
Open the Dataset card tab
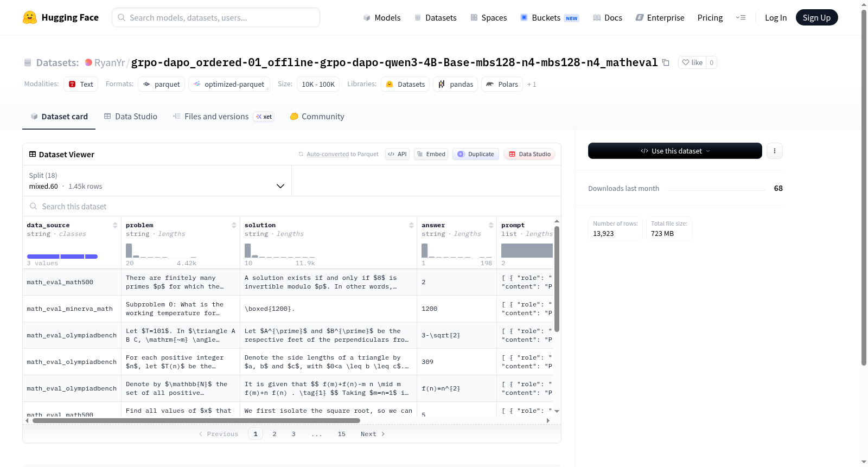pos(59,117)
